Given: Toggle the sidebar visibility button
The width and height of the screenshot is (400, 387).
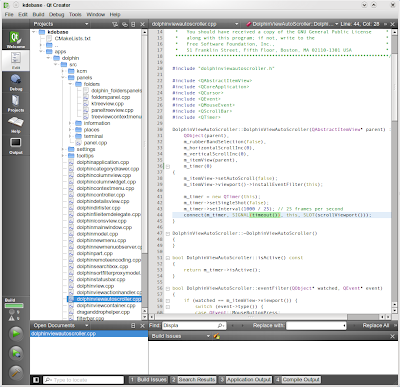Looking at the screenshot, I should 36,380.
